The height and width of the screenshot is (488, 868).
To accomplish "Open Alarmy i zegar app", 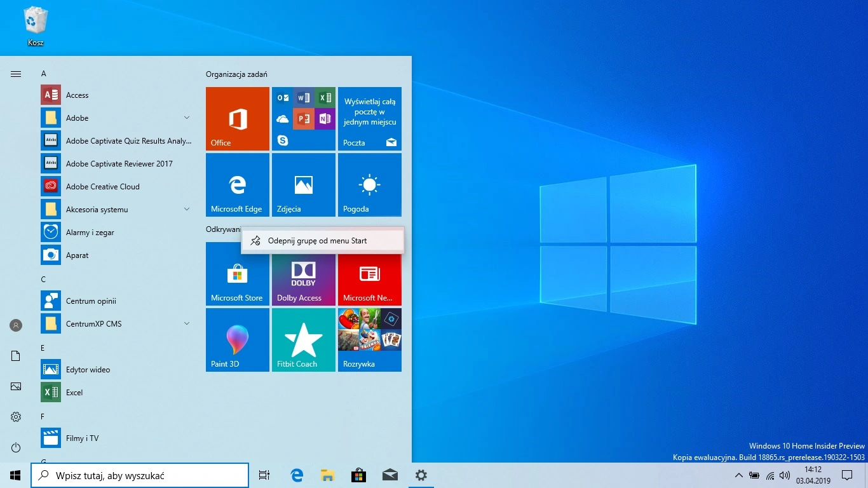I will click(90, 233).
